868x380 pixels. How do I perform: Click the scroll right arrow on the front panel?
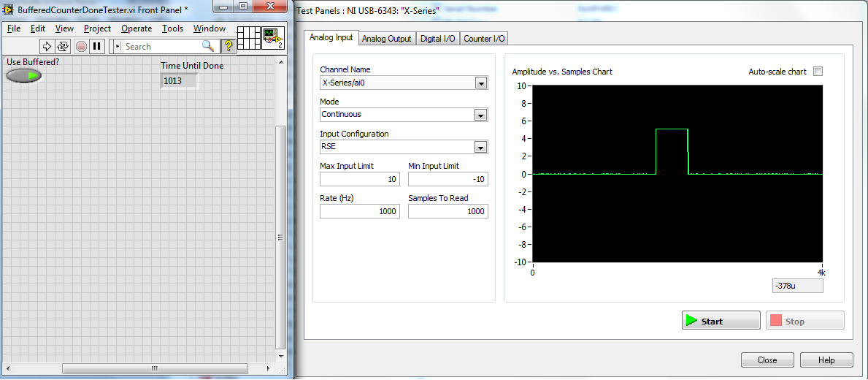point(269,368)
